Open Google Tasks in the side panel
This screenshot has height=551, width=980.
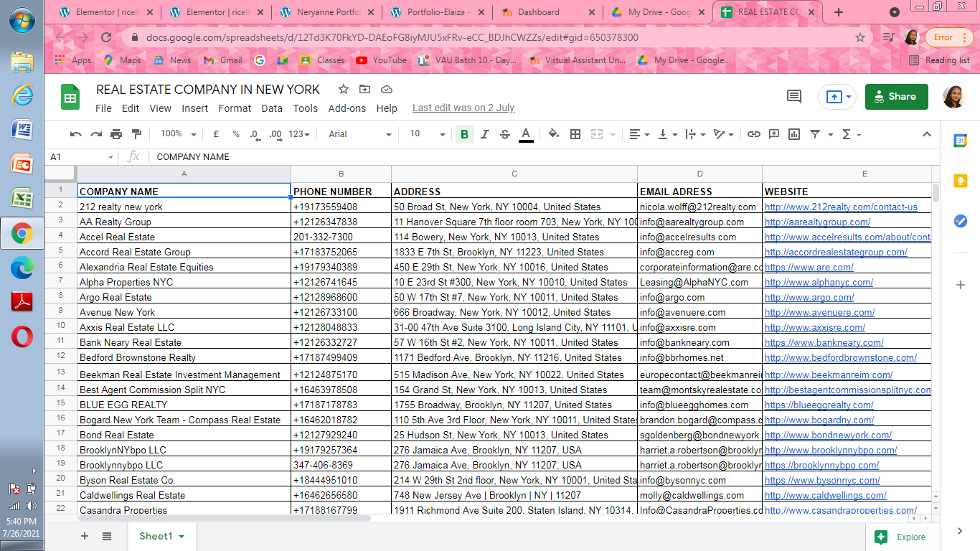point(960,221)
